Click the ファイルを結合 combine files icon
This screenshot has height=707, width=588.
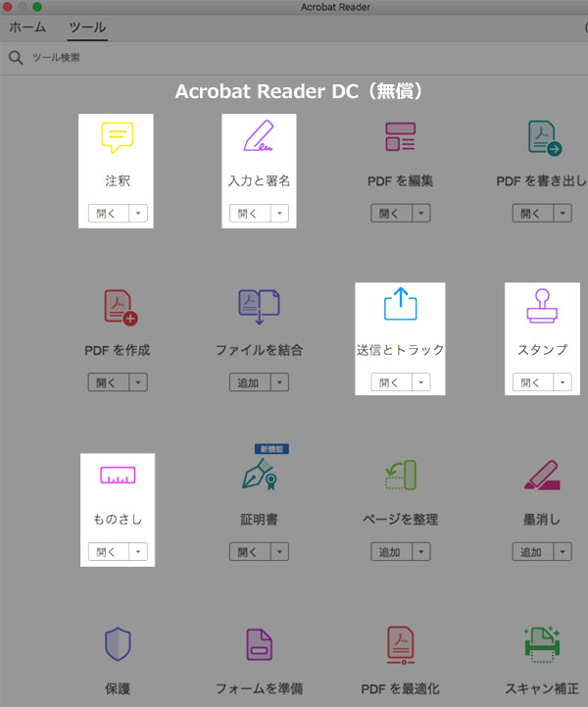coord(259,307)
